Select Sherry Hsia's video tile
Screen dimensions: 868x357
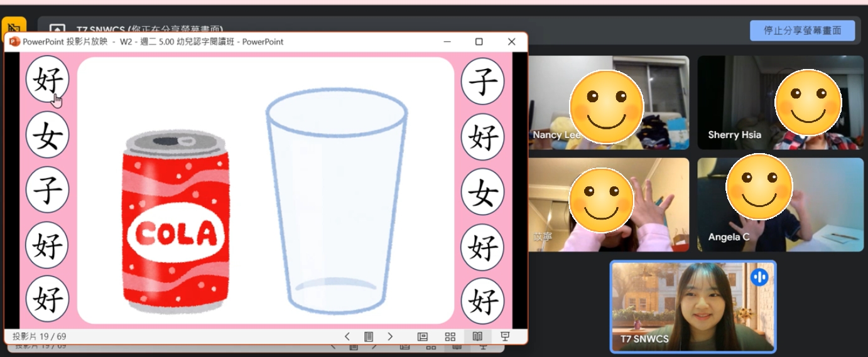pyautogui.click(x=780, y=103)
